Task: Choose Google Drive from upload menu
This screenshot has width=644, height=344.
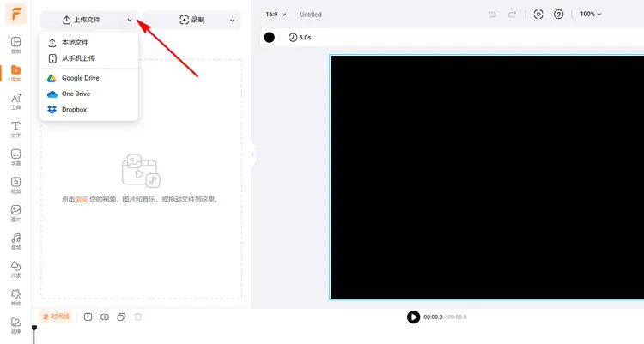Action: click(x=80, y=78)
